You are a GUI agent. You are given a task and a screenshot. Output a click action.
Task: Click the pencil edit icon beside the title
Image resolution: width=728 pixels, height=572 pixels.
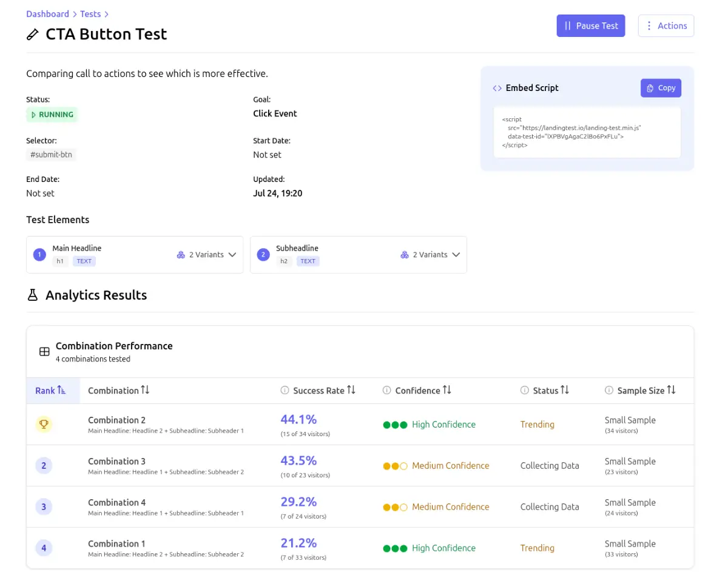pos(33,35)
